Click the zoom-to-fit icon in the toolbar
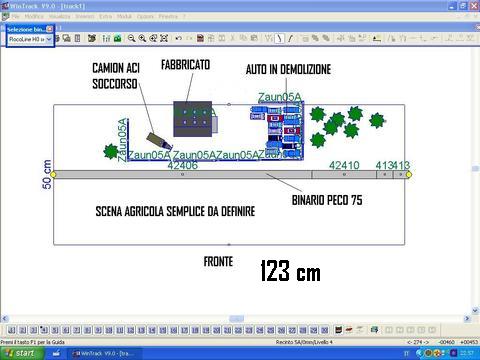This screenshot has height=360, width=480. (164, 38)
